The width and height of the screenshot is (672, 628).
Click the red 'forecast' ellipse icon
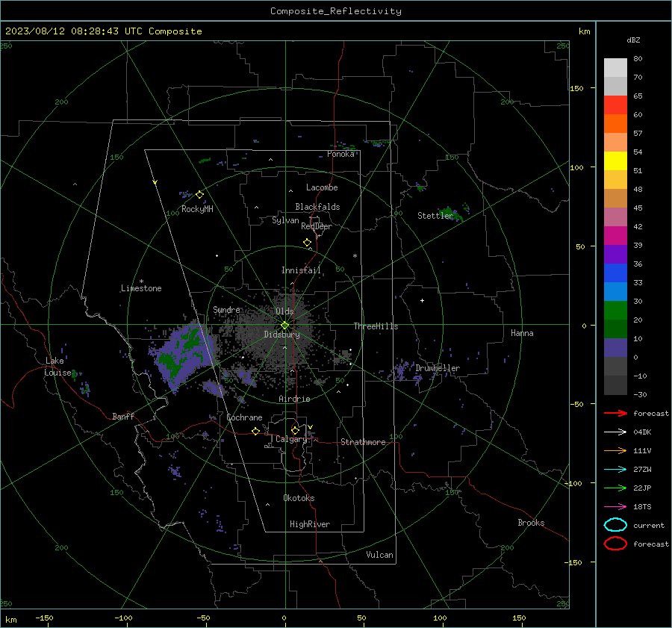click(x=615, y=544)
